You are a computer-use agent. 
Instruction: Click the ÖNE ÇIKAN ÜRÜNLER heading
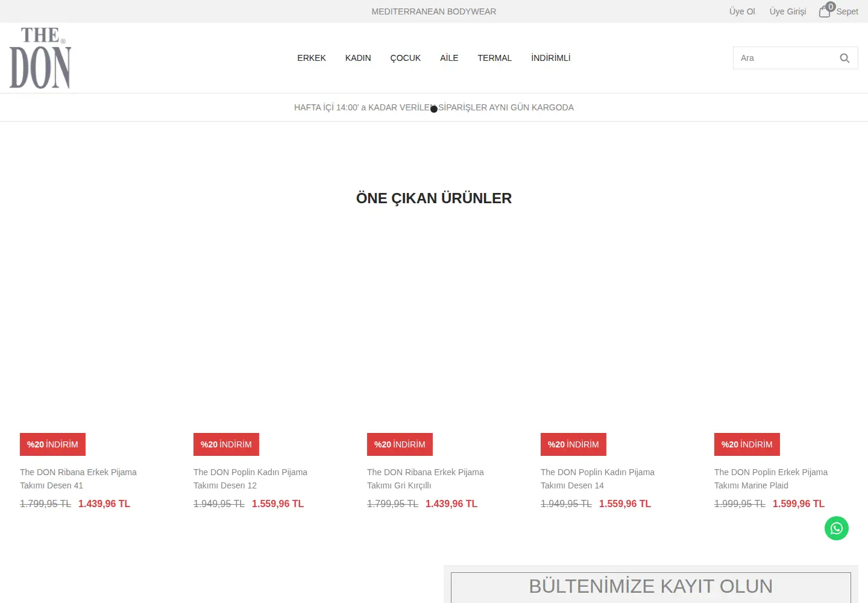(434, 198)
